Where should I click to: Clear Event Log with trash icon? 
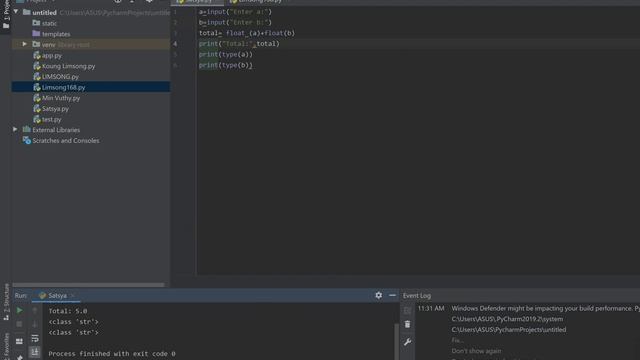407,324
